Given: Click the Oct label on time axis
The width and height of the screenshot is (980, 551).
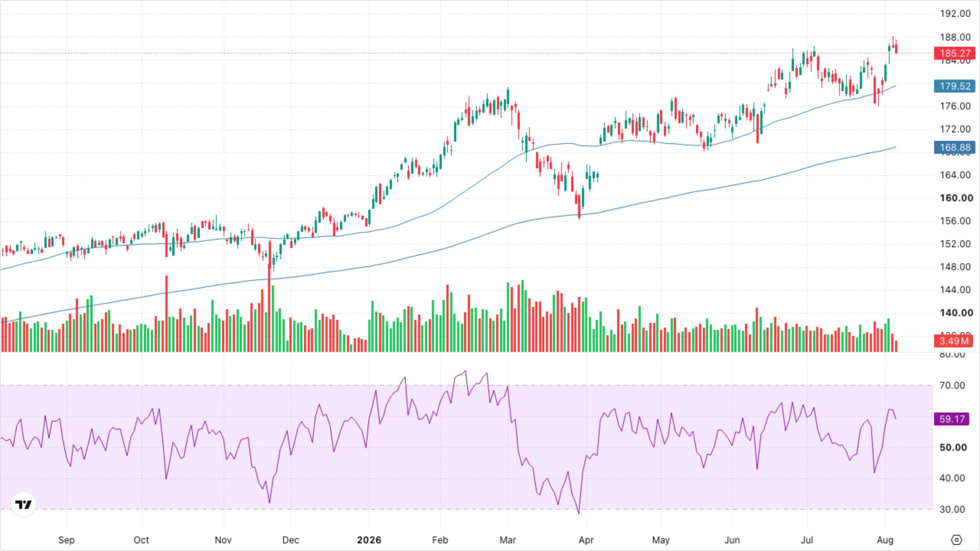Looking at the screenshot, I should 141,540.
